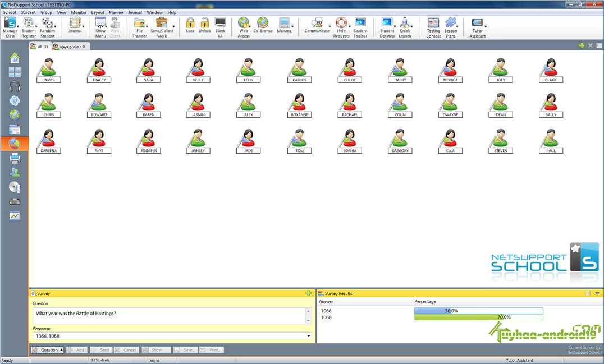Expand the Manage Class dropdown arrow
The height and width of the screenshot is (364, 604).
coord(18,27)
